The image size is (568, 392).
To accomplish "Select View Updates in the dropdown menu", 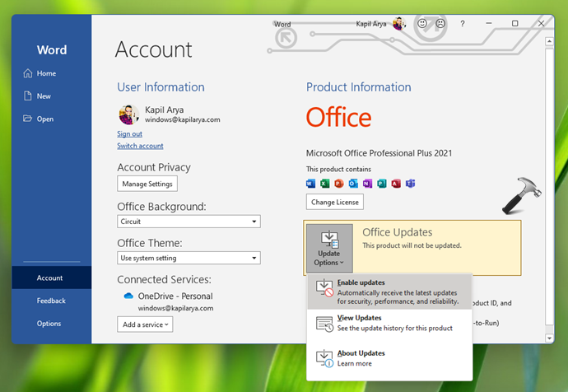I will [x=389, y=323].
